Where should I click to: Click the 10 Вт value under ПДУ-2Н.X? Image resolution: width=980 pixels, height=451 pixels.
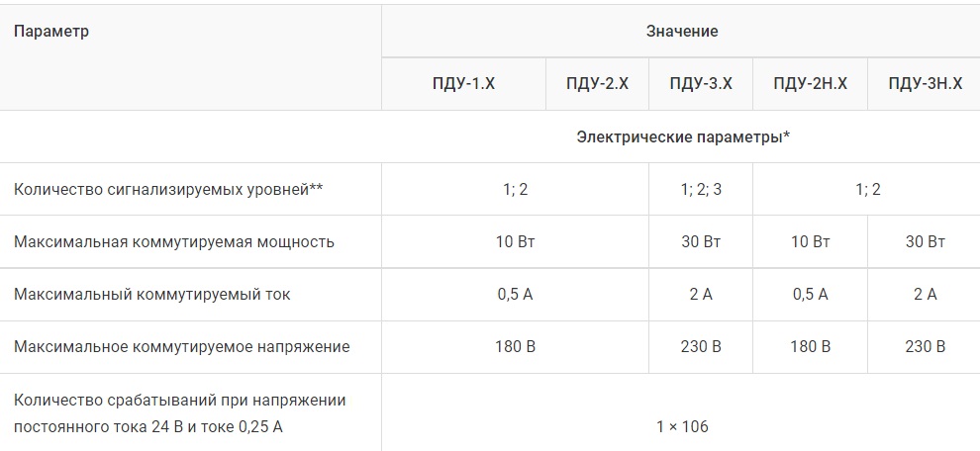pos(810,241)
